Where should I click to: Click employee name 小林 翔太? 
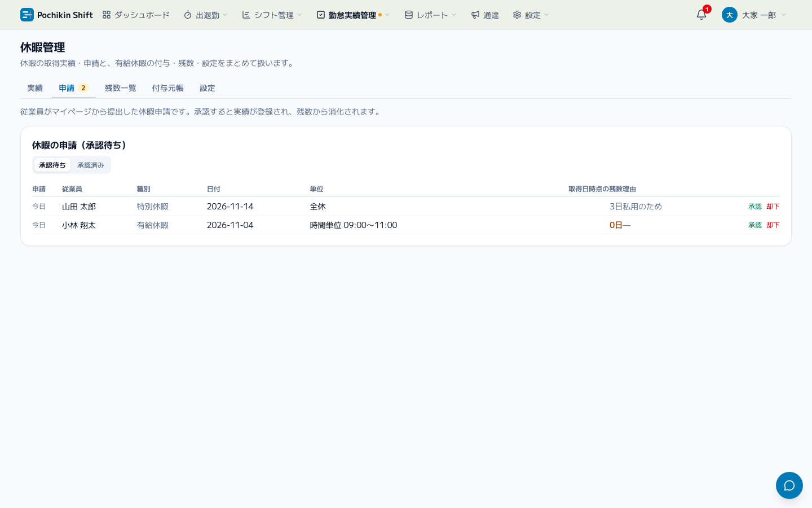[79, 225]
